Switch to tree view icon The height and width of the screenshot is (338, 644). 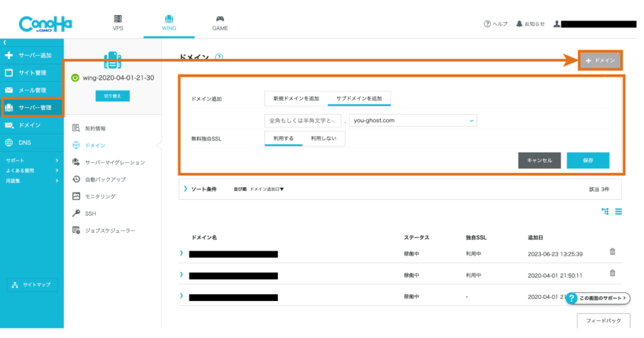(605, 212)
